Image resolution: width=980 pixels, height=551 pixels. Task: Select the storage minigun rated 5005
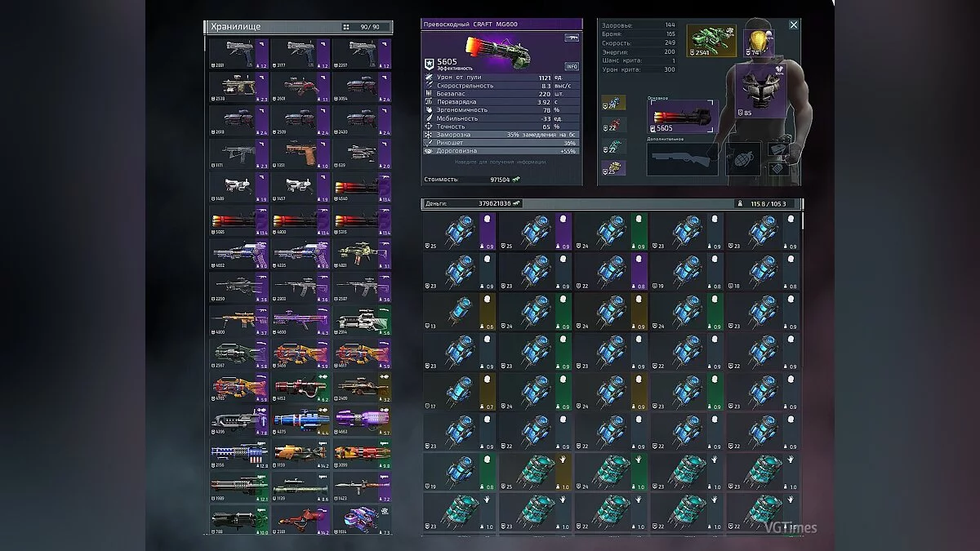point(238,221)
